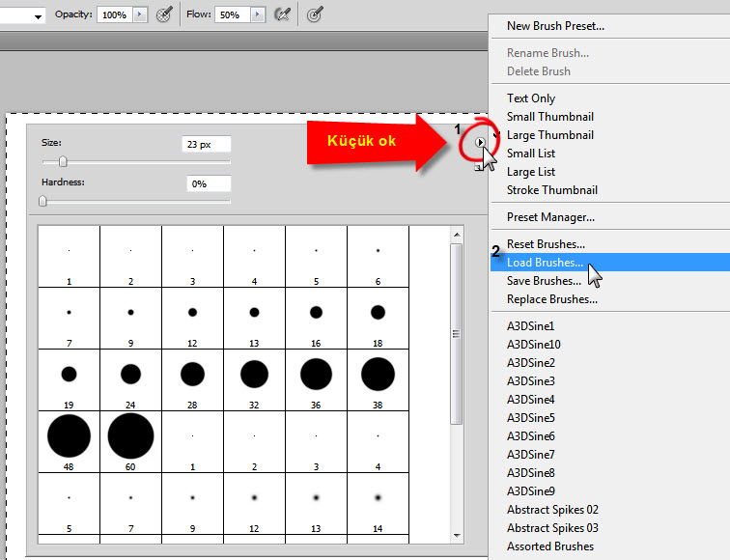Select the soft round 14 brush
The width and height of the screenshot is (730, 560).
[x=378, y=504]
